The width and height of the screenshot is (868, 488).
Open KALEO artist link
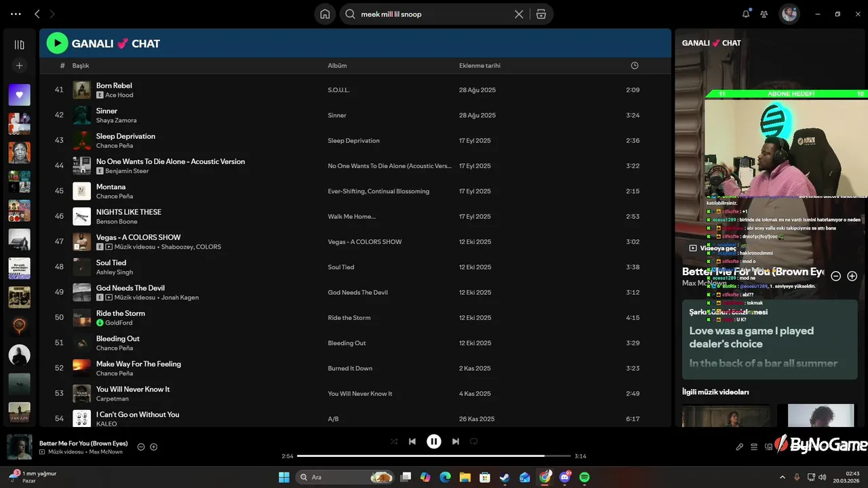click(106, 424)
